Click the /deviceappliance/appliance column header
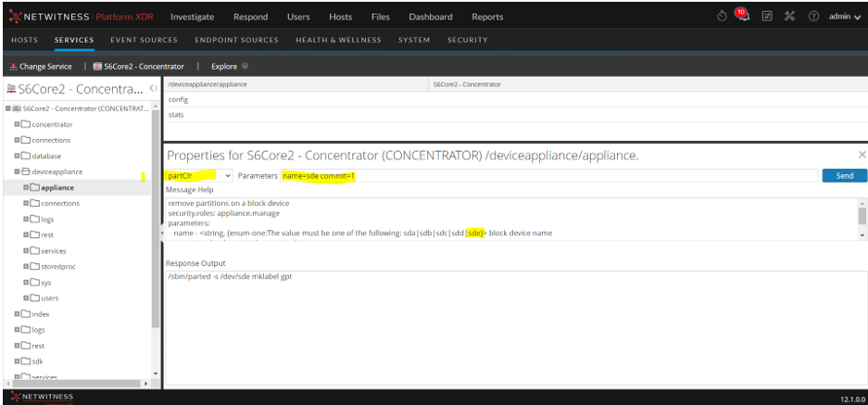Viewport: 868px width, 405px height. coord(296,84)
